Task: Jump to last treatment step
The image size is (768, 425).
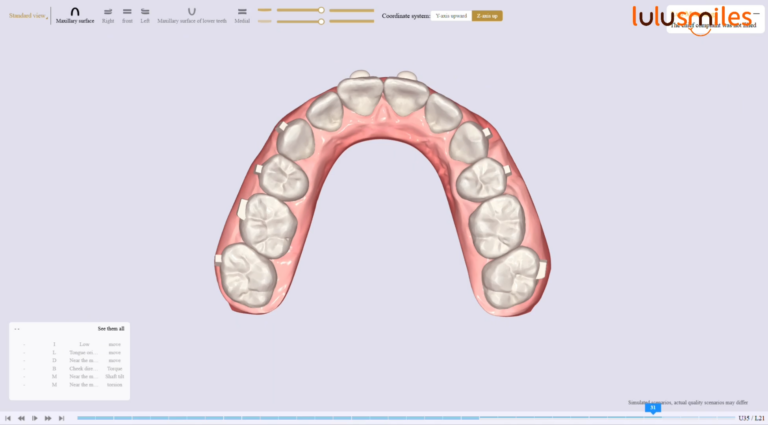Action: point(61,418)
